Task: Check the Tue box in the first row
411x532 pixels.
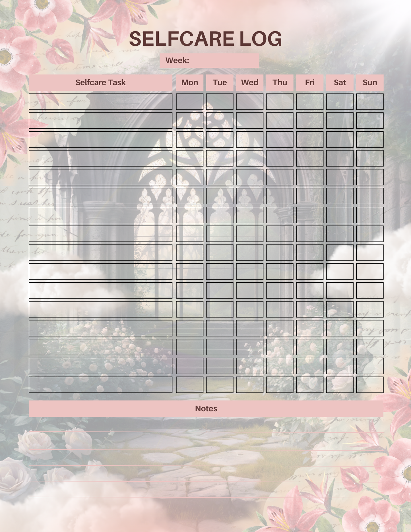Action: click(x=220, y=102)
